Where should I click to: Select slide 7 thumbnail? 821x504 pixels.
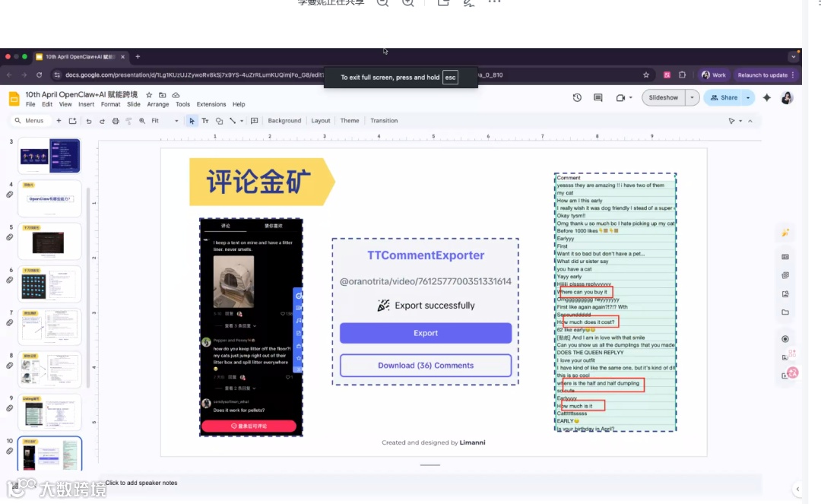pyautogui.click(x=49, y=326)
